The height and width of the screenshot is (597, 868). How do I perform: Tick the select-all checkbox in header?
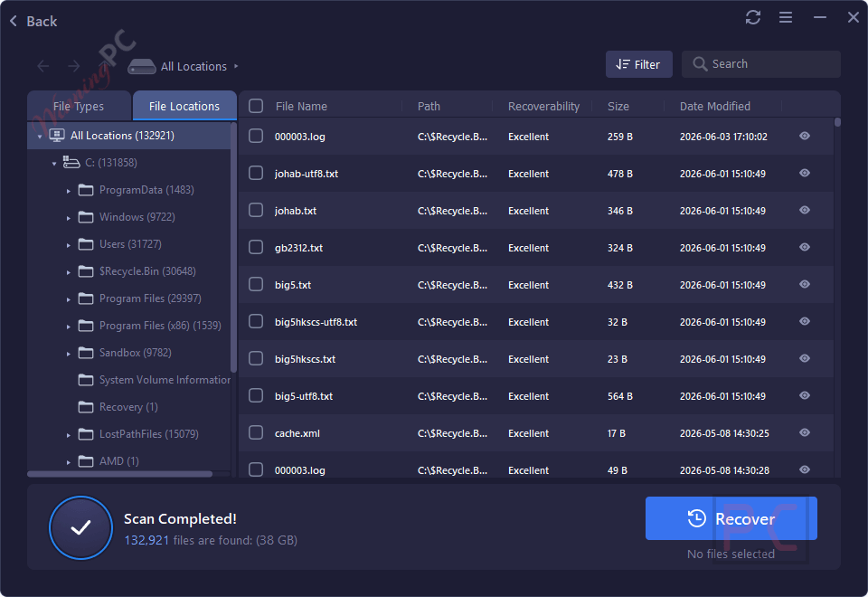coord(256,106)
